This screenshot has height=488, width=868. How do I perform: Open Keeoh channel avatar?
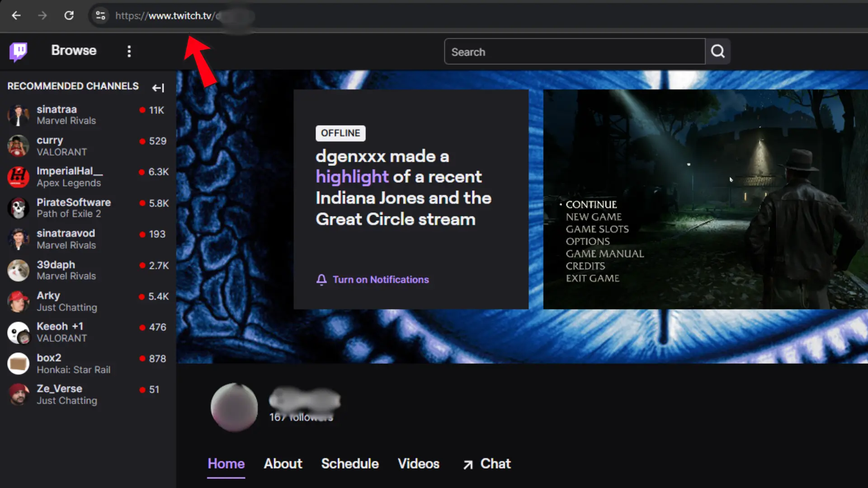click(x=19, y=333)
